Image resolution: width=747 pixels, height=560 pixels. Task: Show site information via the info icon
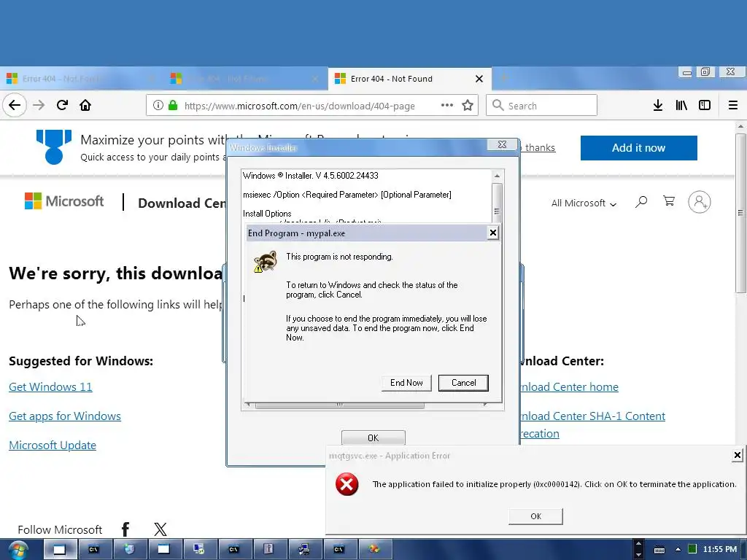click(158, 105)
